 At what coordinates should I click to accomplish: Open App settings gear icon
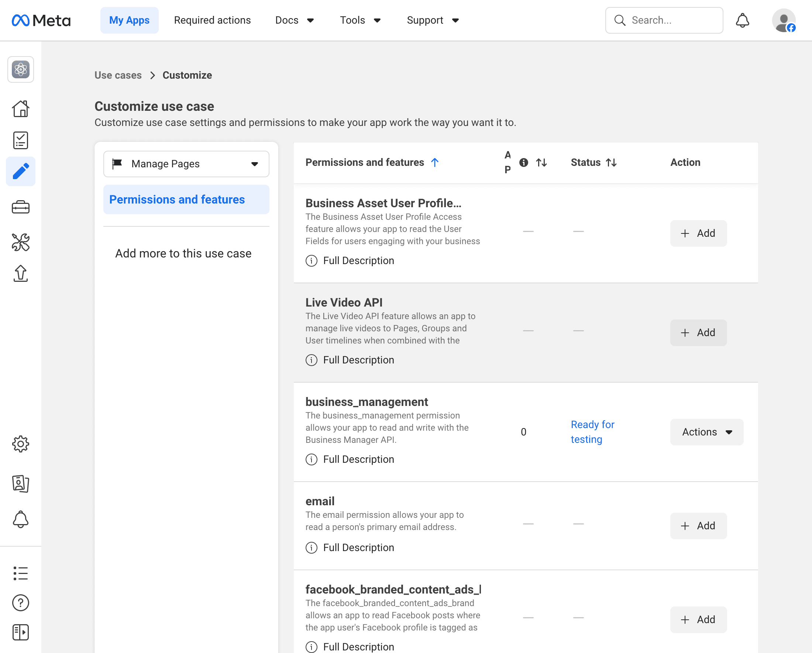(x=21, y=444)
